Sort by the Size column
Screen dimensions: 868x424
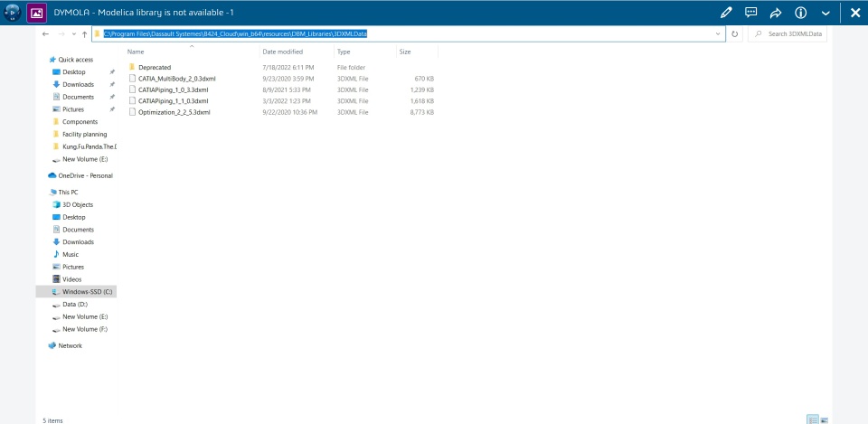[x=405, y=52]
